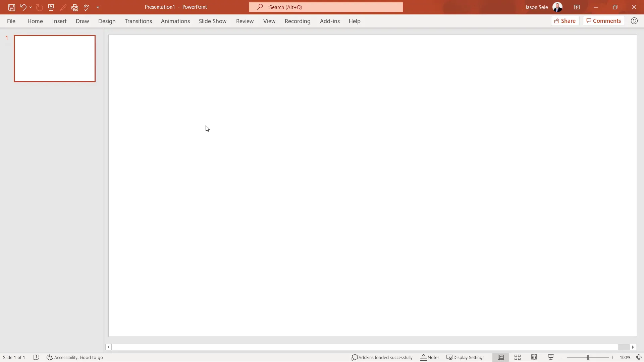Open the View tab
The height and width of the screenshot is (362, 644).
tap(269, 21)
